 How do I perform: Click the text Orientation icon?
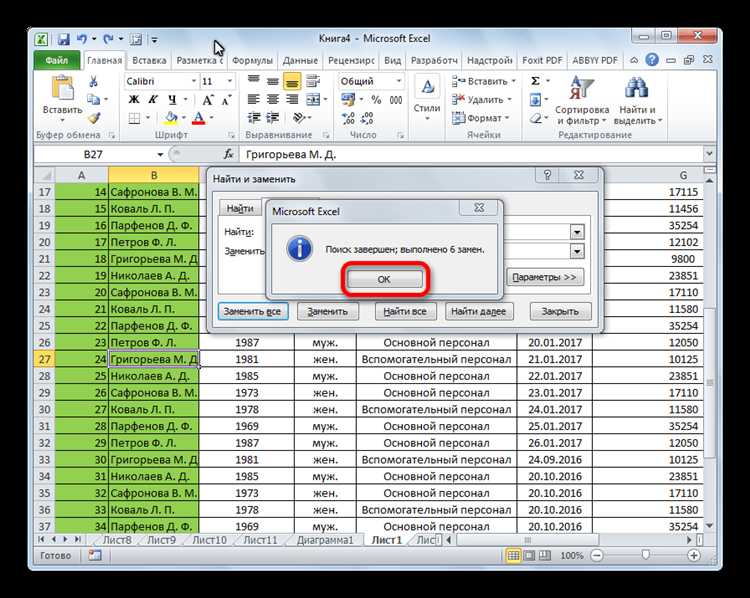(x=299, y=118)
